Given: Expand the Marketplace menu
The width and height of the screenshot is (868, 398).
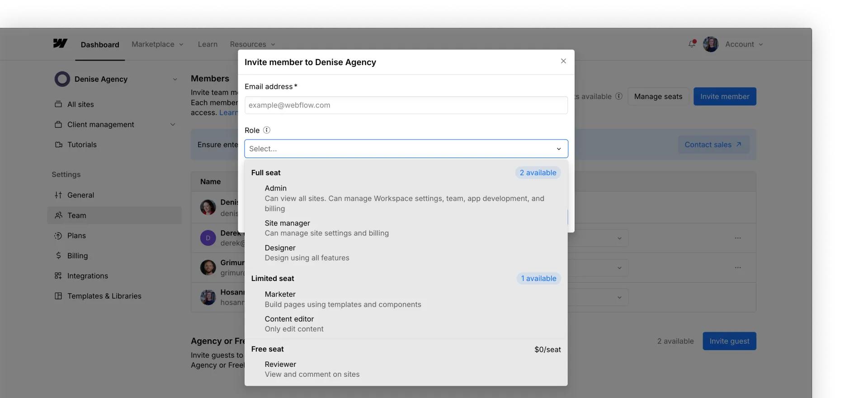Looking at the screenshot, I should [157, 44].
